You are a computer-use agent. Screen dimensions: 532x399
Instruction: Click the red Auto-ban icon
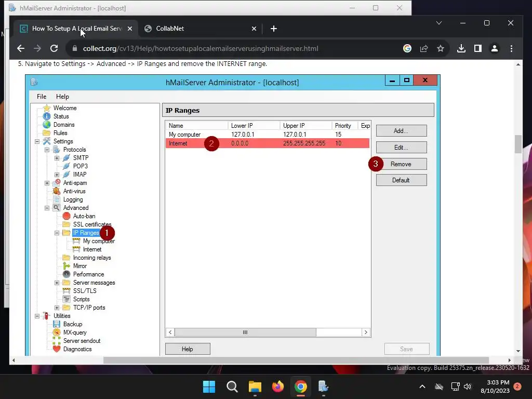click(66, 216)
